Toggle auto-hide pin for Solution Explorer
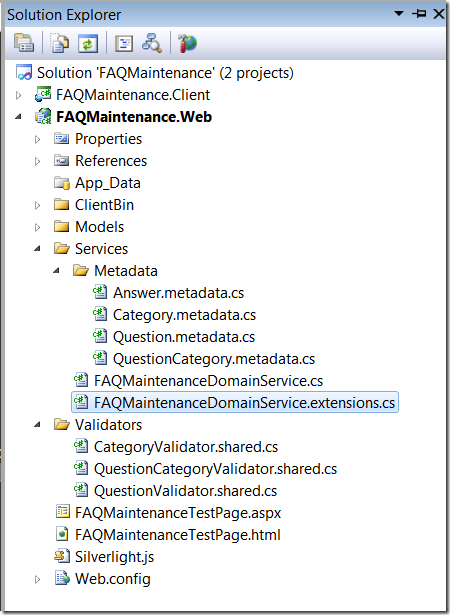This screenshot has height=615, width=450. (419, 14)
